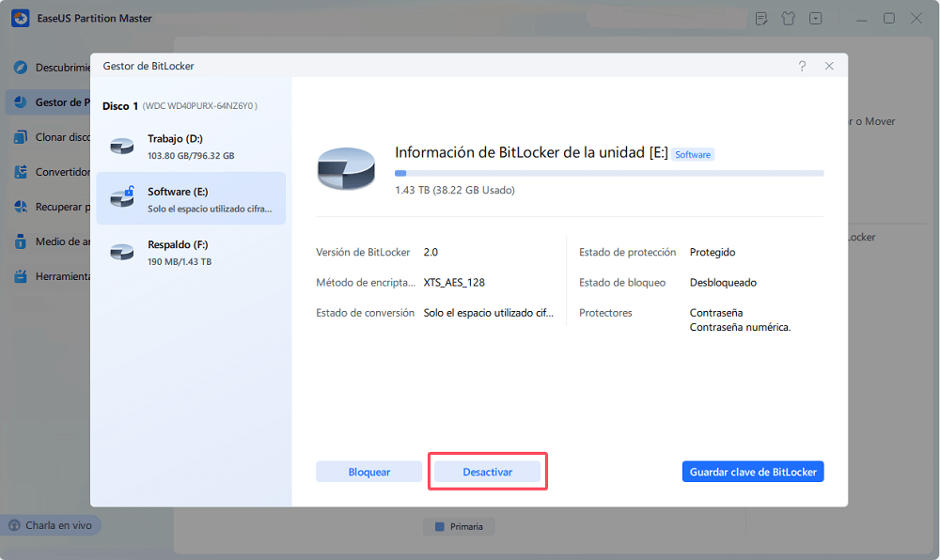Click the Bloquear button

click(369, 472)
